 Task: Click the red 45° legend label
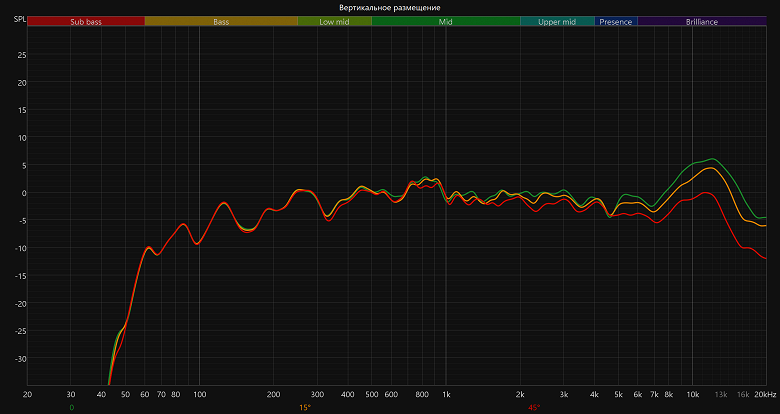click(534, 408)
